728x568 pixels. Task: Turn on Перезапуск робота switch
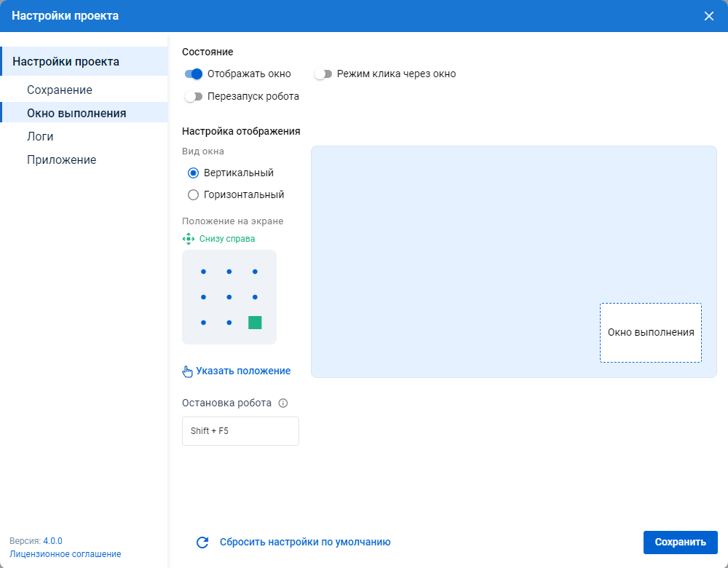tap(194, 97)
